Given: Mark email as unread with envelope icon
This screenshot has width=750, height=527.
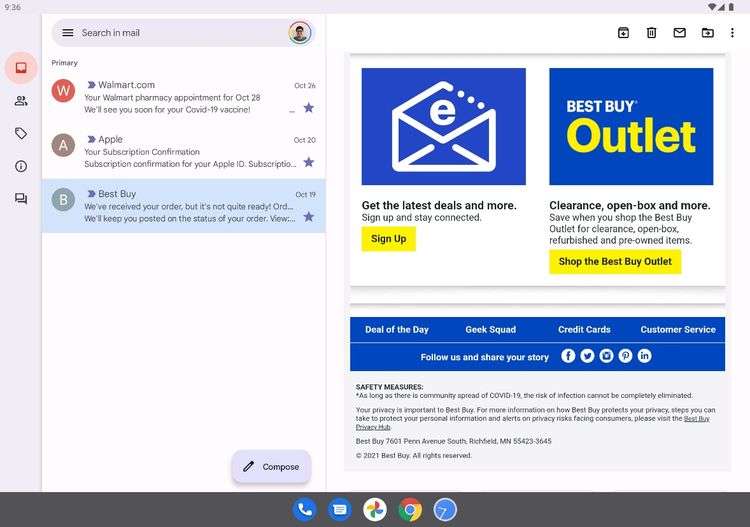Looking at the screenshot, I should click(x=680, y=33).
